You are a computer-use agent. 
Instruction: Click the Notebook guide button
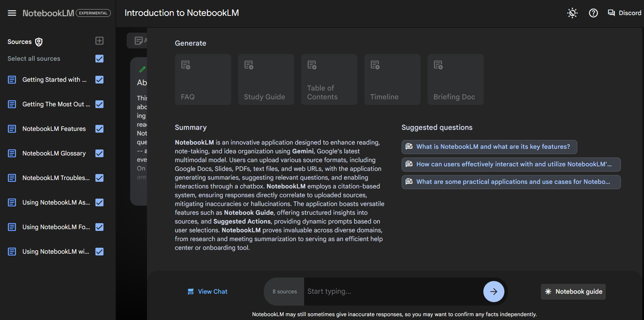coord(573,292)
